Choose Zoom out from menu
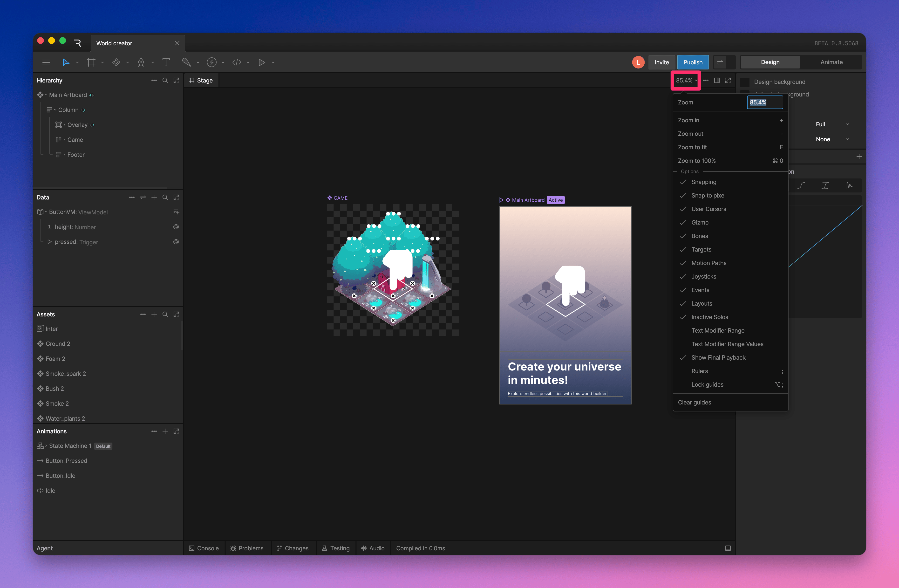The width and height of the screenshot is (899, 588). tap(730, 134)
